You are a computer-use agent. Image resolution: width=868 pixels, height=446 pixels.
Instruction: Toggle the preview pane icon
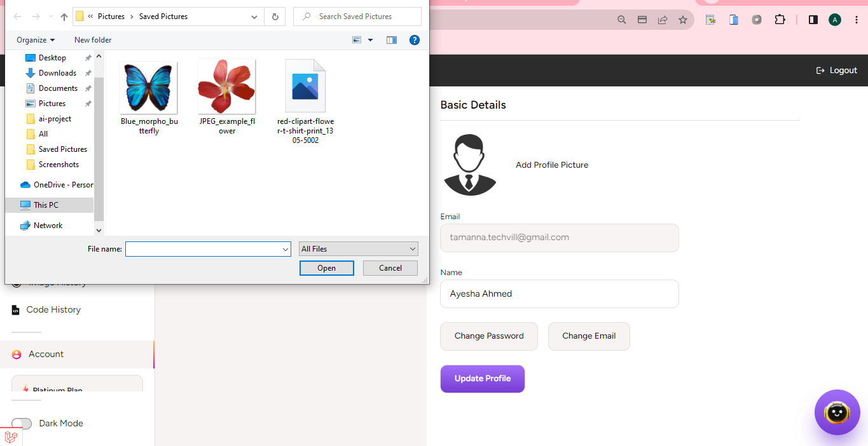[x=392, y=40]
